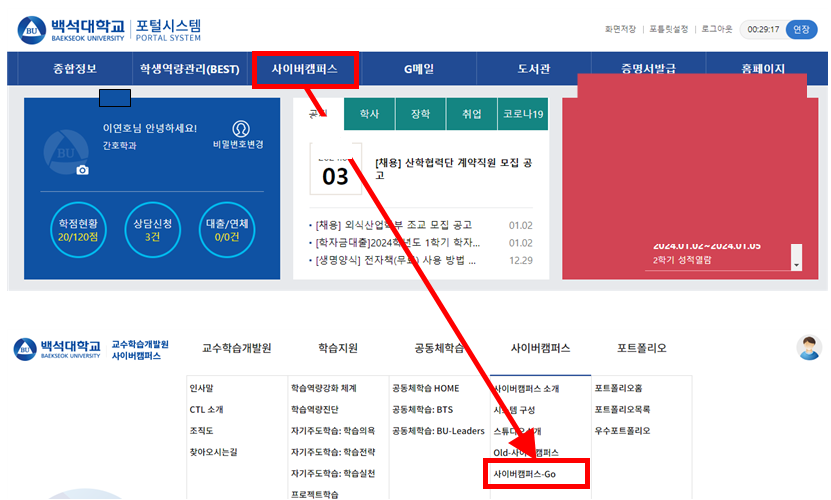
Task: Open the 학점현황 credits circle
Action: [78, 230]
